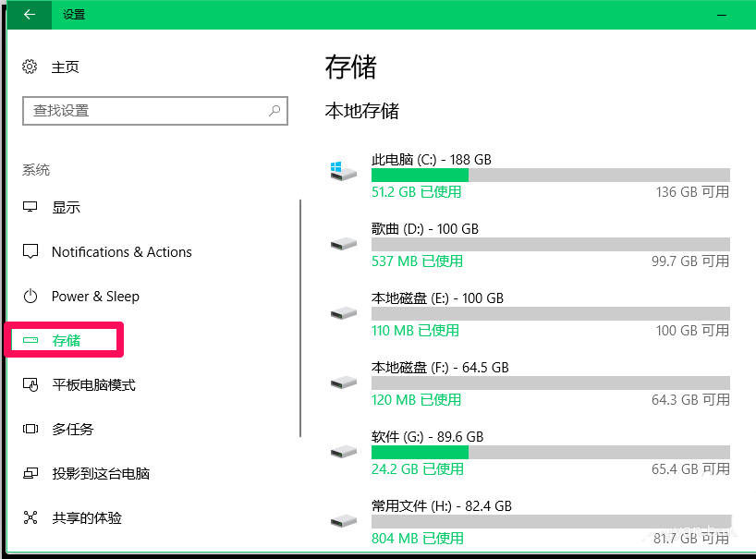Open 常用文件 (H:) drive usage
Viewport: 756px width, 559px height.
[441, 506]
